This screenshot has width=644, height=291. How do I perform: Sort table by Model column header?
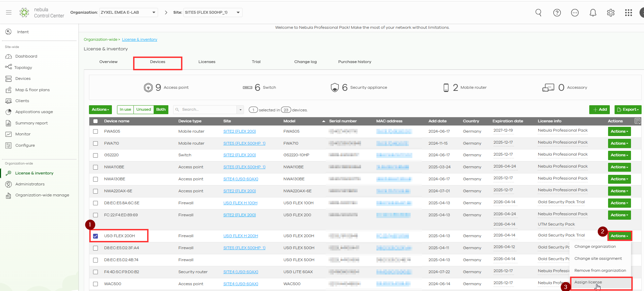coord(289,121)
